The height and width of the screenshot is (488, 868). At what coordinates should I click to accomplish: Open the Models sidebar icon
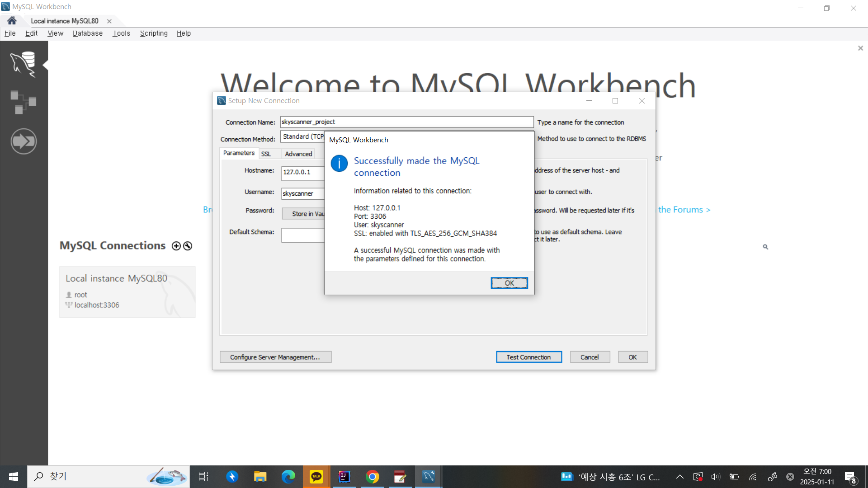24,103
